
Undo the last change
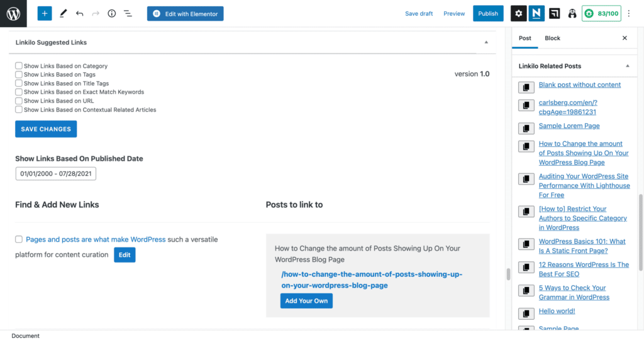point(80,14)
